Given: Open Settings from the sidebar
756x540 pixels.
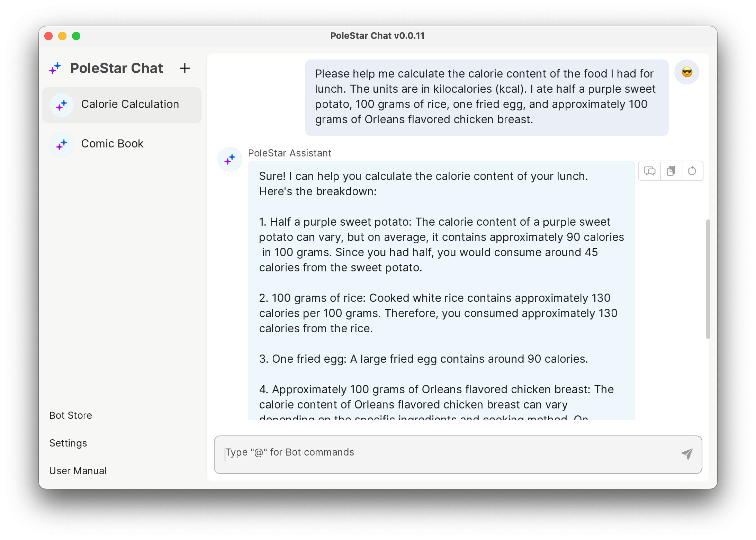Looking at the screenshot, I should (68, 443).
